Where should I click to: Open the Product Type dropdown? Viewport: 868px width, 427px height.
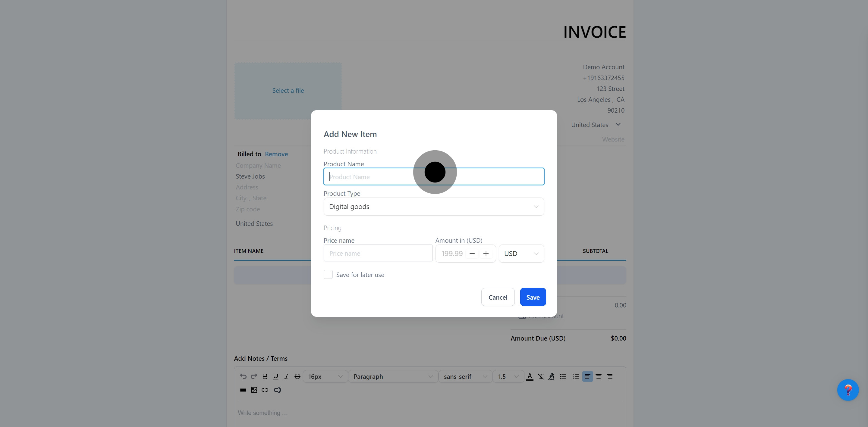[x=434, y=207]
